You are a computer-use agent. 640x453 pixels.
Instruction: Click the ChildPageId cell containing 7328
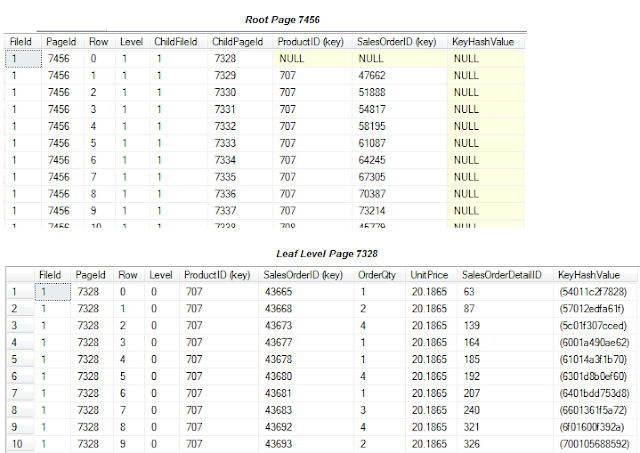[x=225, y=59]
